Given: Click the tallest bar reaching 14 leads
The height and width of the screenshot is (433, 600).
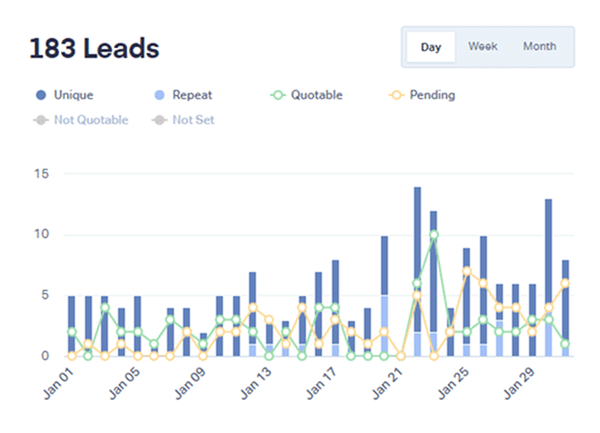Looking at the screenshot, I should (417, 270).
